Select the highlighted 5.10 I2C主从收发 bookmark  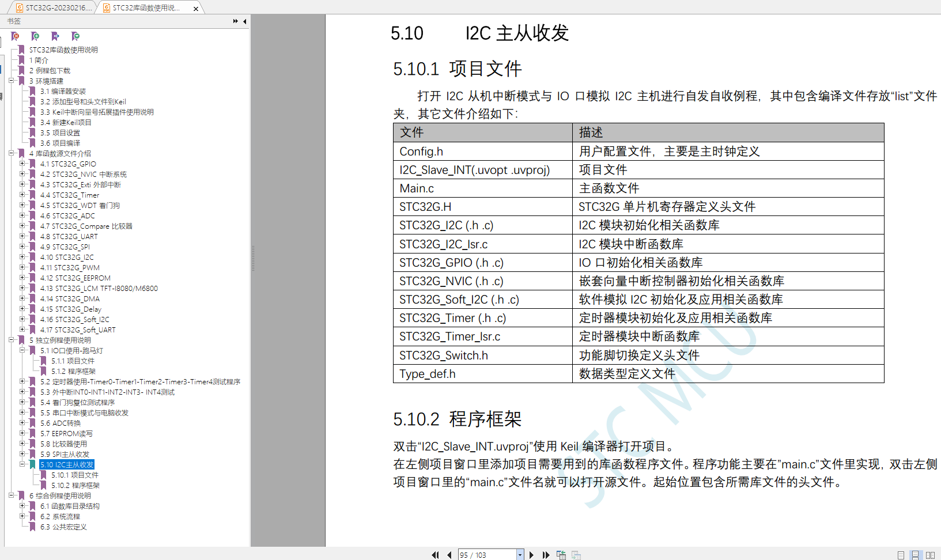pyautogui.click(x=67, y=465)
